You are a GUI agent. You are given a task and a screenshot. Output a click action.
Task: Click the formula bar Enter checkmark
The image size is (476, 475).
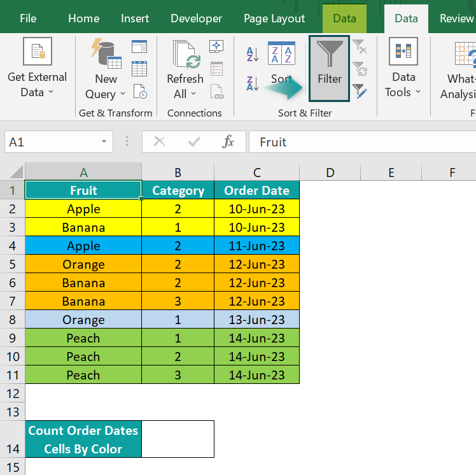click(194, 141)
